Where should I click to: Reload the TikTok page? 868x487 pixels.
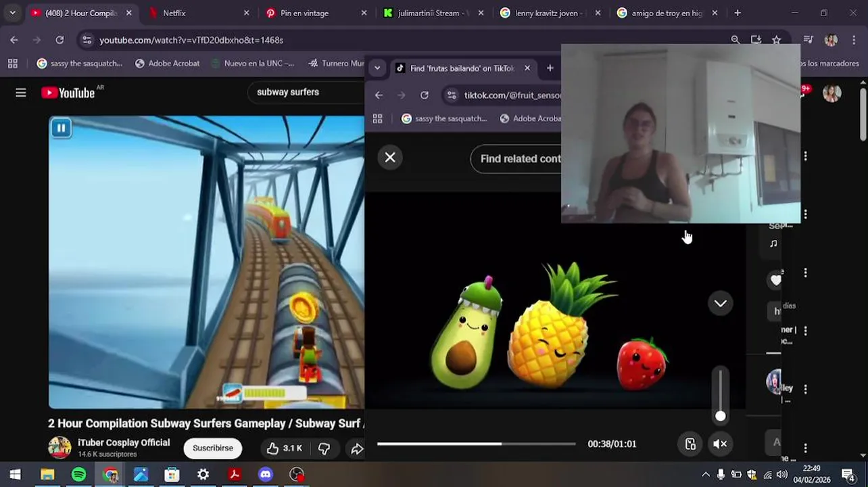tap(425, 95)
